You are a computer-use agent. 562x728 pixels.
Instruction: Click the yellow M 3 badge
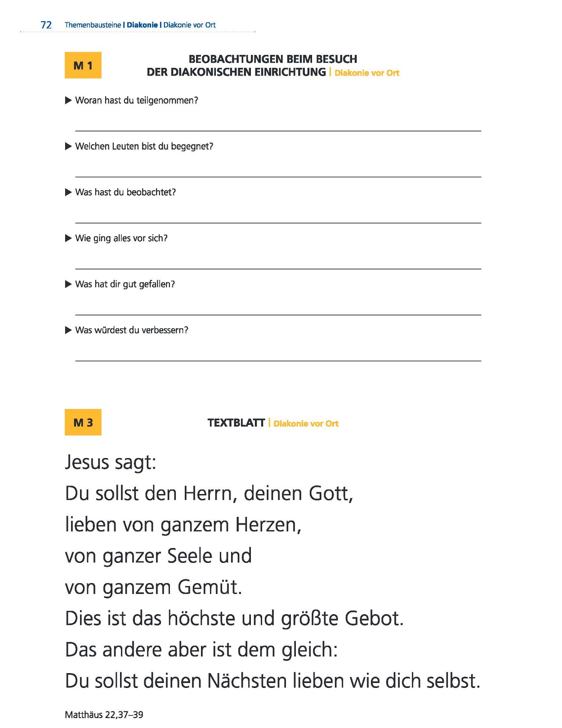point(83,422)
